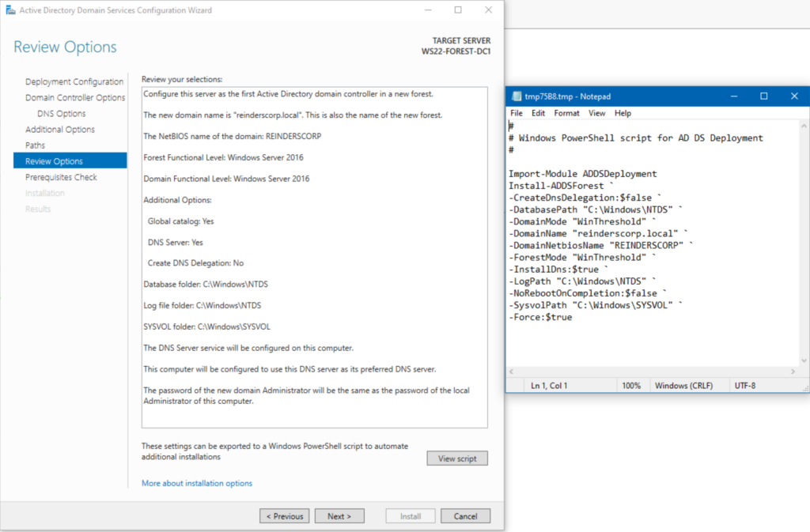Open Notepad View menu
The height and width of the screenshot is (532, 810).
596,113
